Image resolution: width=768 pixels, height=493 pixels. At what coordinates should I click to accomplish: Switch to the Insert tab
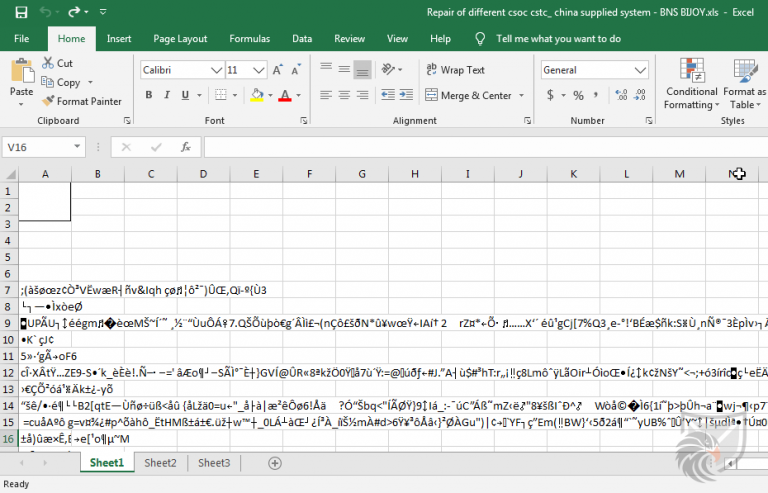(x=119, y=39)
